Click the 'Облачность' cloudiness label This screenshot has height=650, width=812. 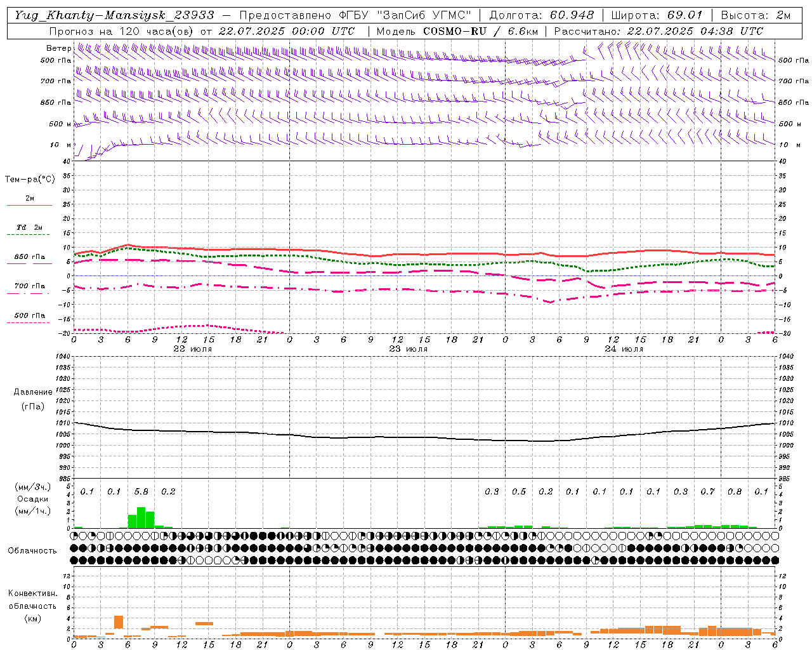[x=32, y=551]
